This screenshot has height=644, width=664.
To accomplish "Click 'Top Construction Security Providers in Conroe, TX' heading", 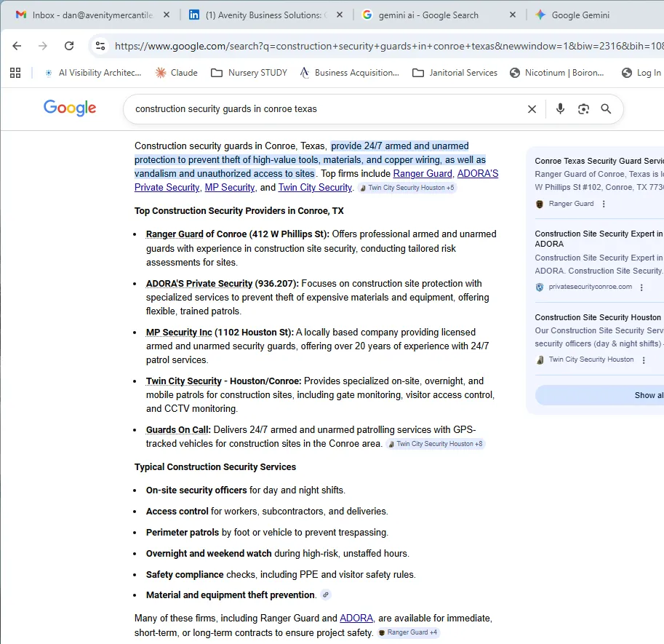I will click(x=239, y=210).
